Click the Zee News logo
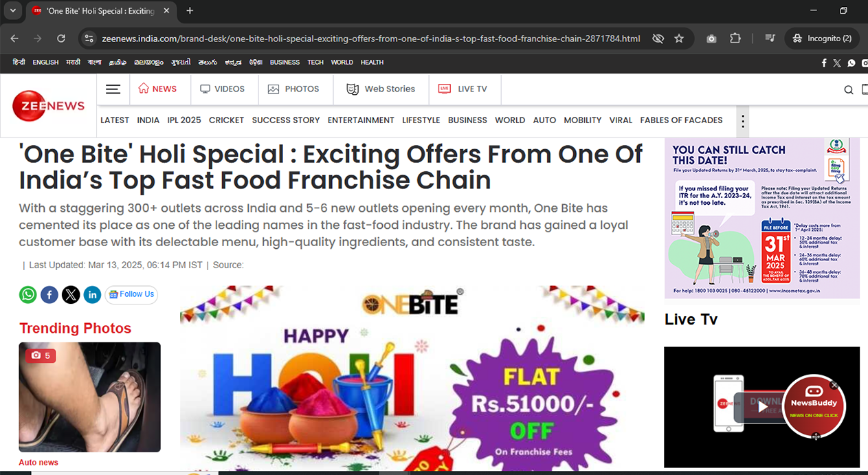 pos(48,106)
